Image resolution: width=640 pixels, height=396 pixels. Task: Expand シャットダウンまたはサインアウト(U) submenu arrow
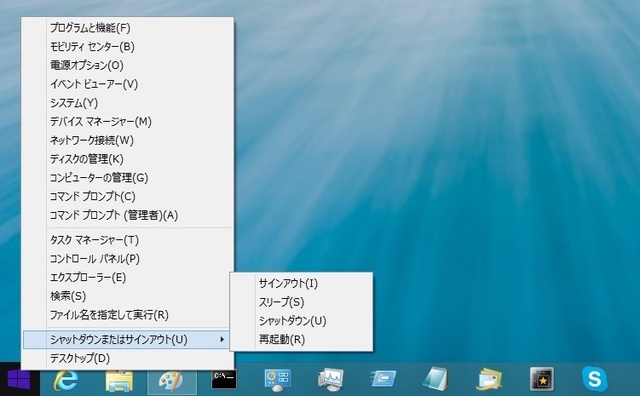pyautogui.click(x=222, y=339)
